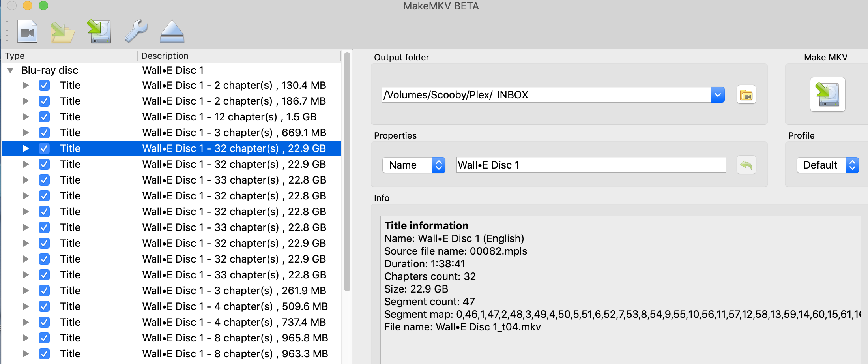Expand the 12 chapter 1.5 GB title

point(26,117)
